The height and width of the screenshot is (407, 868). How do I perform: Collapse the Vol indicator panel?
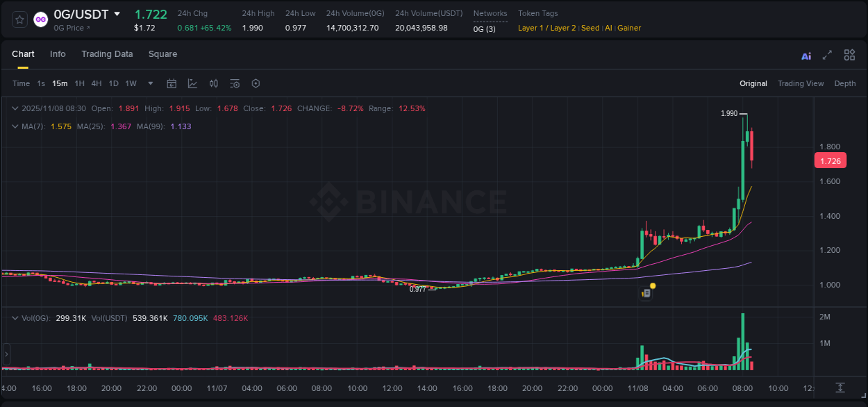15,317
